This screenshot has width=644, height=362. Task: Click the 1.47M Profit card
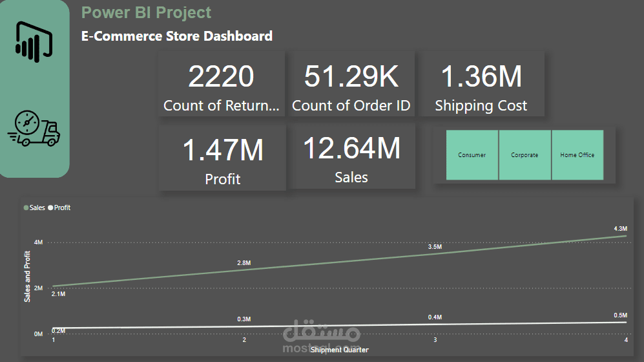pyautogui.click(x=222, y=157)
